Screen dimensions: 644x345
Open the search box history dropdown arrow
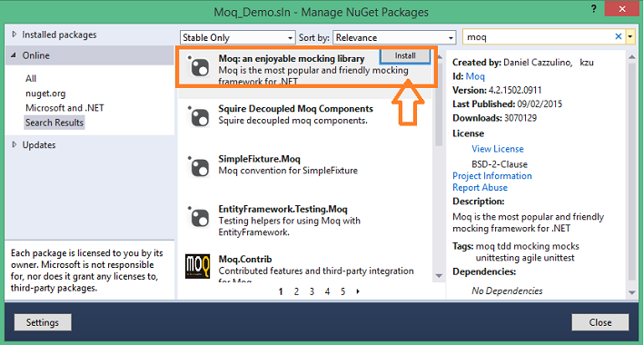[x=630, y=37]
